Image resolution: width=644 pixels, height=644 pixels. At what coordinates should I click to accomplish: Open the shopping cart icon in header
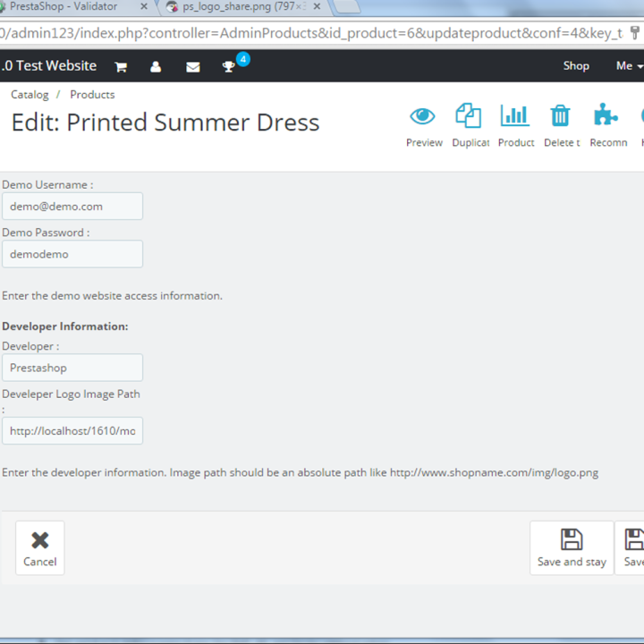pos(121,66)
